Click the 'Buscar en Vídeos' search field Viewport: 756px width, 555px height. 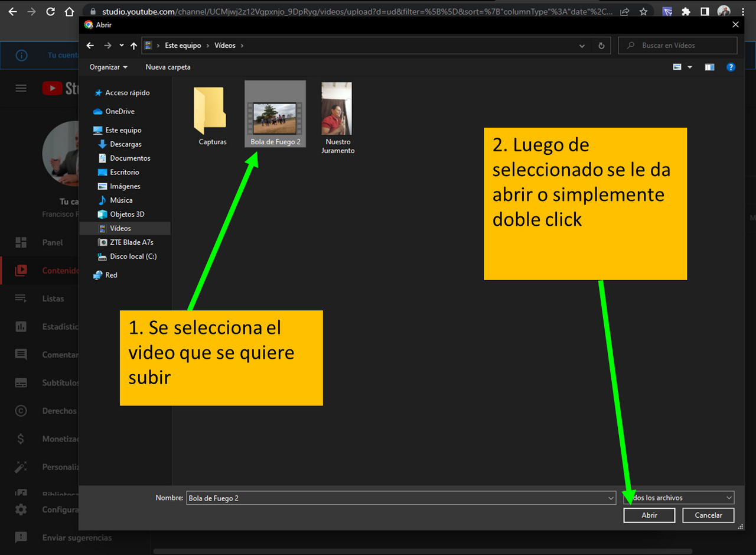pyautogui.click(x=677, y=46)
